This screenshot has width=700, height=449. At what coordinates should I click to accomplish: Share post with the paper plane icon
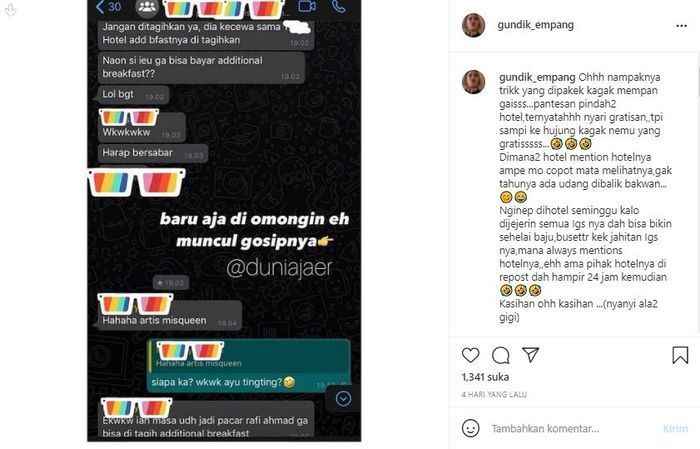coord(531,355)
